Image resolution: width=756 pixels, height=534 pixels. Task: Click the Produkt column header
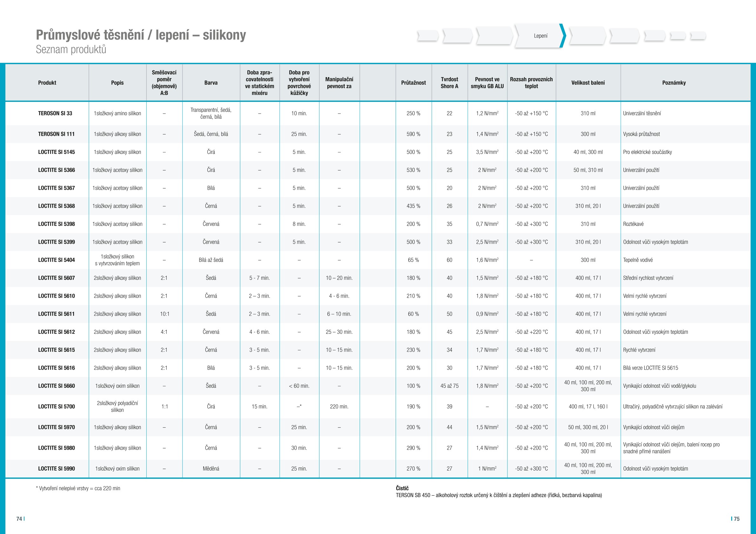pos(47,83)
